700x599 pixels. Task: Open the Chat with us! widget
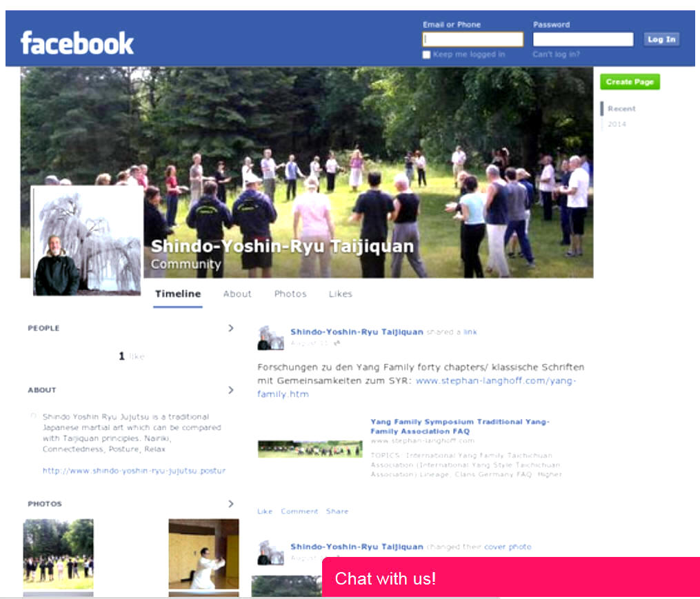coord(510,578)
